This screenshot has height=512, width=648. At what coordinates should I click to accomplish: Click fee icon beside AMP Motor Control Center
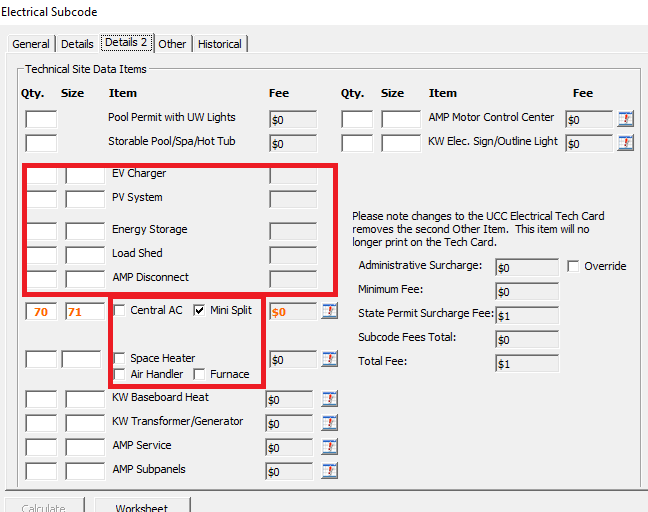[626, 119]
